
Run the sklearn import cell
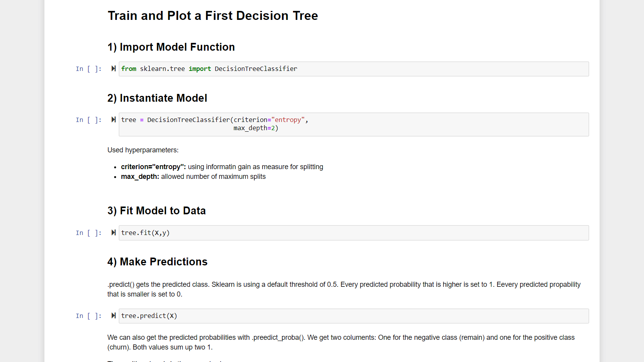click(113, 69)
